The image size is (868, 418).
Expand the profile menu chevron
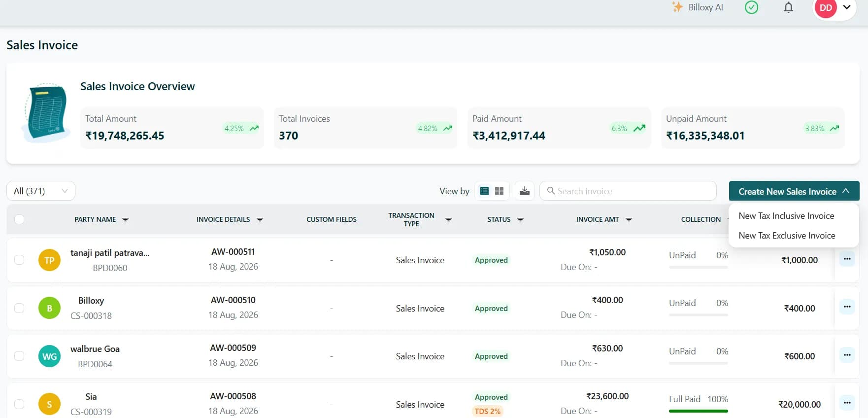click(847, 7)
